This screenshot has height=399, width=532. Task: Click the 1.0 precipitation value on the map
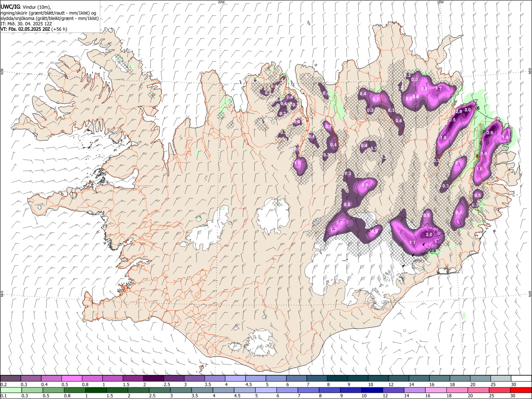298,164
